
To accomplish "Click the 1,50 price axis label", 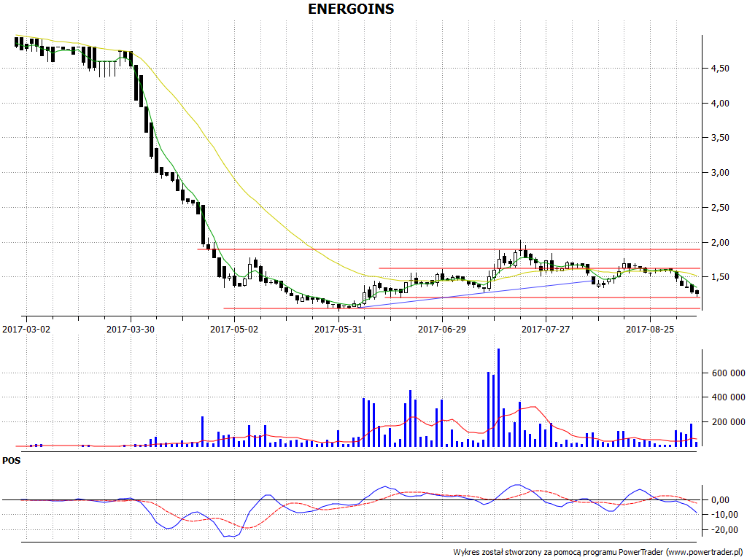I will coord(720,277).
